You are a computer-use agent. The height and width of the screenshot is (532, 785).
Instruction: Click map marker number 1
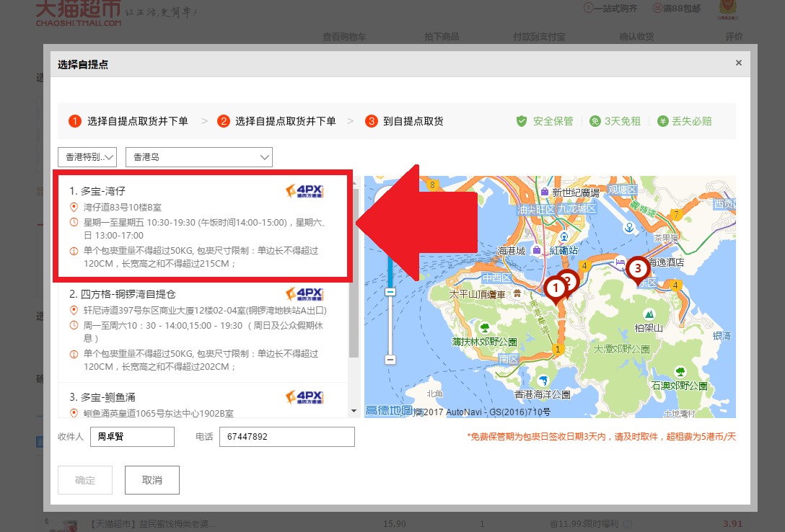(555, 289)
